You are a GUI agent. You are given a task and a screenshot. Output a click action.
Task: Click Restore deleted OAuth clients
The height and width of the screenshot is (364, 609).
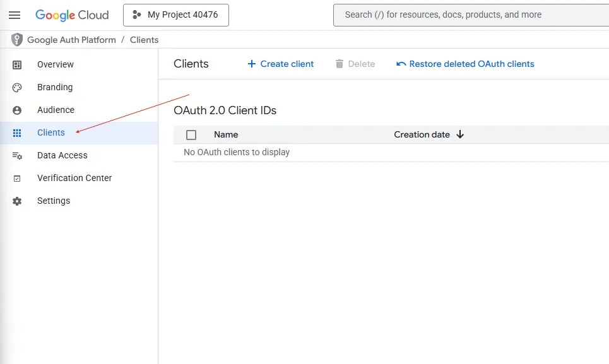point(465,64)
